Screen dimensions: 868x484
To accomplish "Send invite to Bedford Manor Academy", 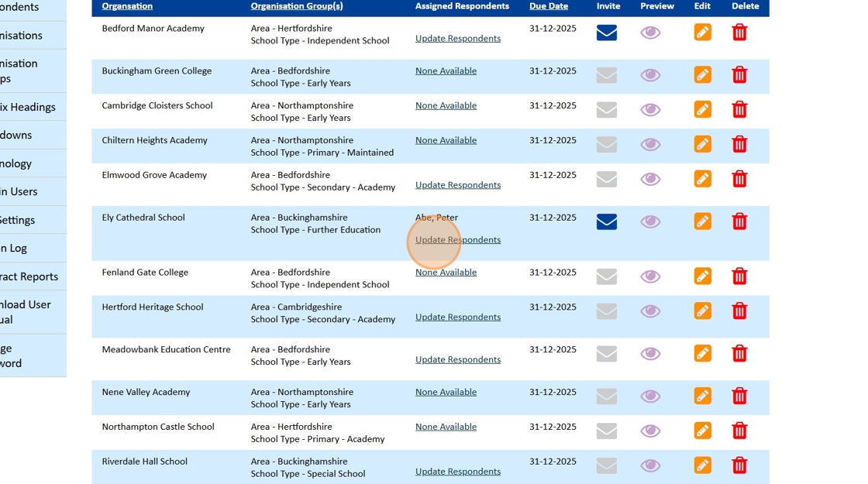I will coord(607,33).
